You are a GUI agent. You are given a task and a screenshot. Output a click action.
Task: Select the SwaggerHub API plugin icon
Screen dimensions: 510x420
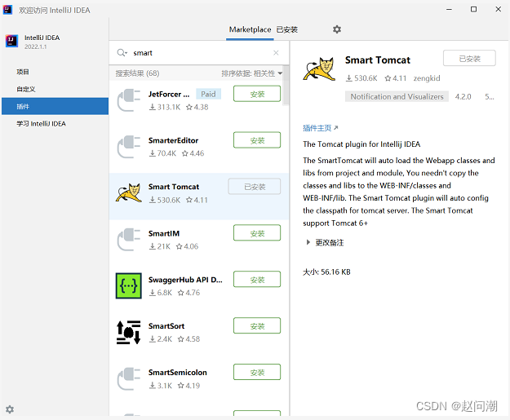click(129, 285)
